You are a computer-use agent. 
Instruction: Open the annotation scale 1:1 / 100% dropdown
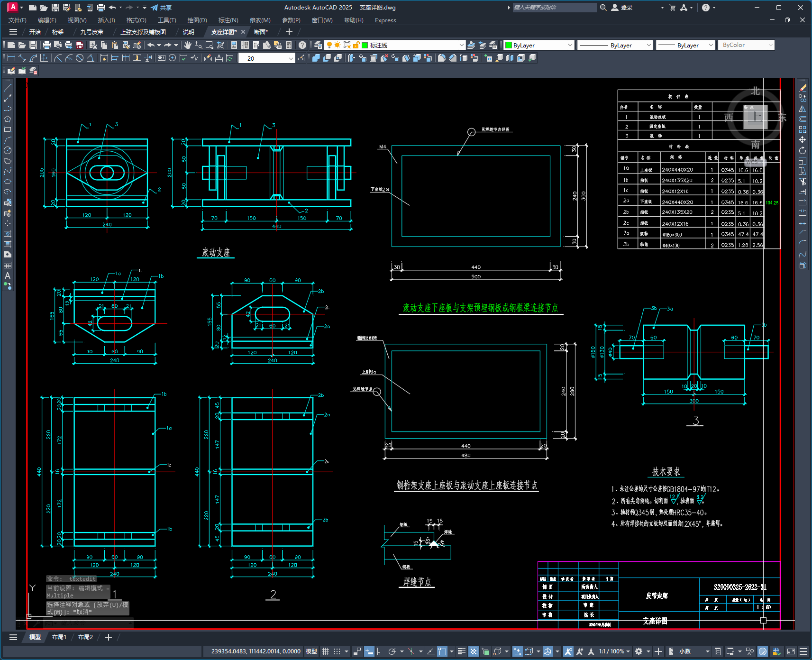point(615,651)
